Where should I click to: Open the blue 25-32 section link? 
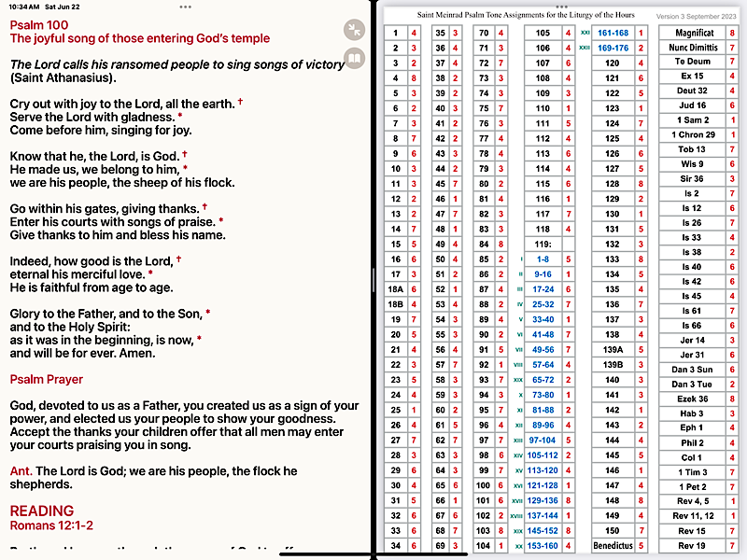click(x=543, y=304)
